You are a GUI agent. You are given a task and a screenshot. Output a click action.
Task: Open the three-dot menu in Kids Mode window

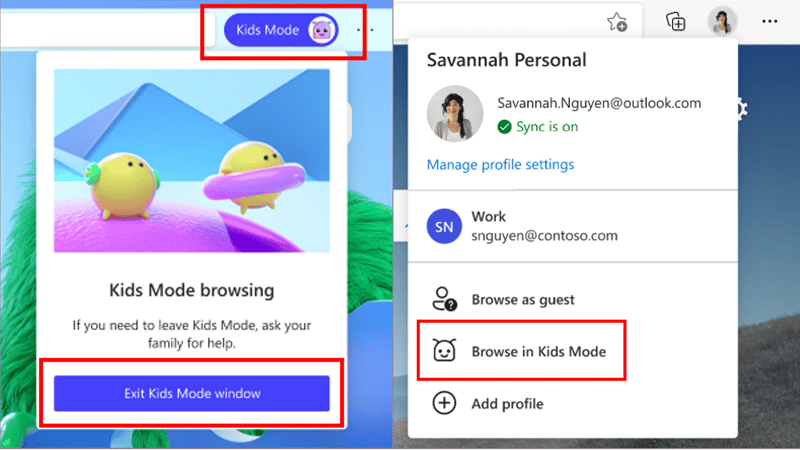[365, 30]
